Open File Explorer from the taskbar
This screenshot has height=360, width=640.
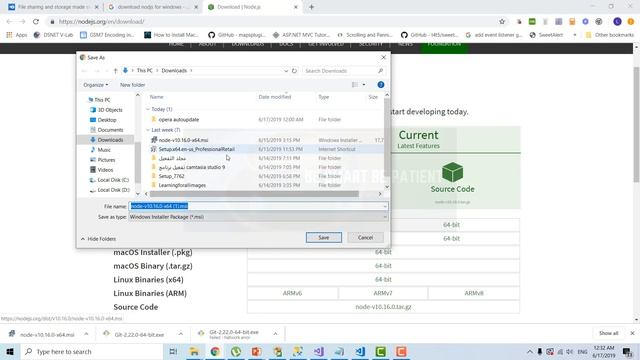click(x=194, y=351)
